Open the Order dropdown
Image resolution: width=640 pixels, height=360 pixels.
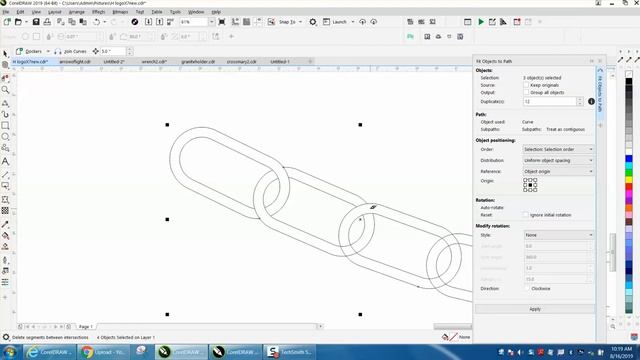pyautogui.click(x=558, y=149)
